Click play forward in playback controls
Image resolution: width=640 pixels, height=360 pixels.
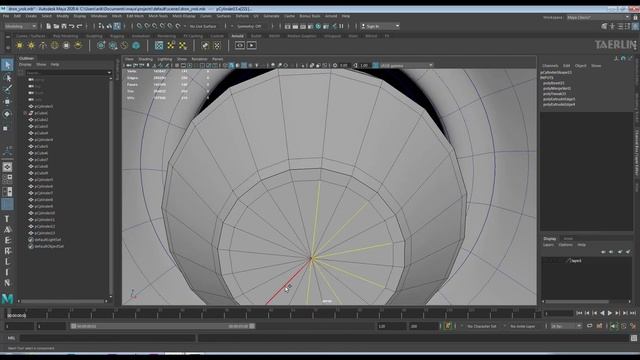pos(610,313)
